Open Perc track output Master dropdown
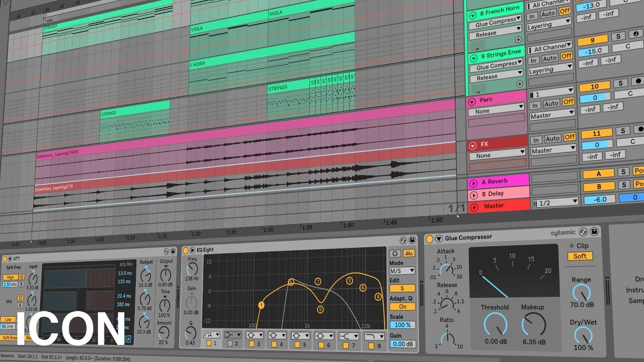 click(x=552, y=116)
